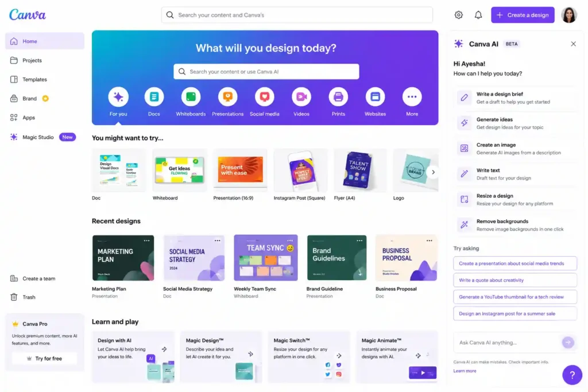This screenshot has width=588, height=392.
Task: Select the Social media category icon
Action: [x=264, y=96]
